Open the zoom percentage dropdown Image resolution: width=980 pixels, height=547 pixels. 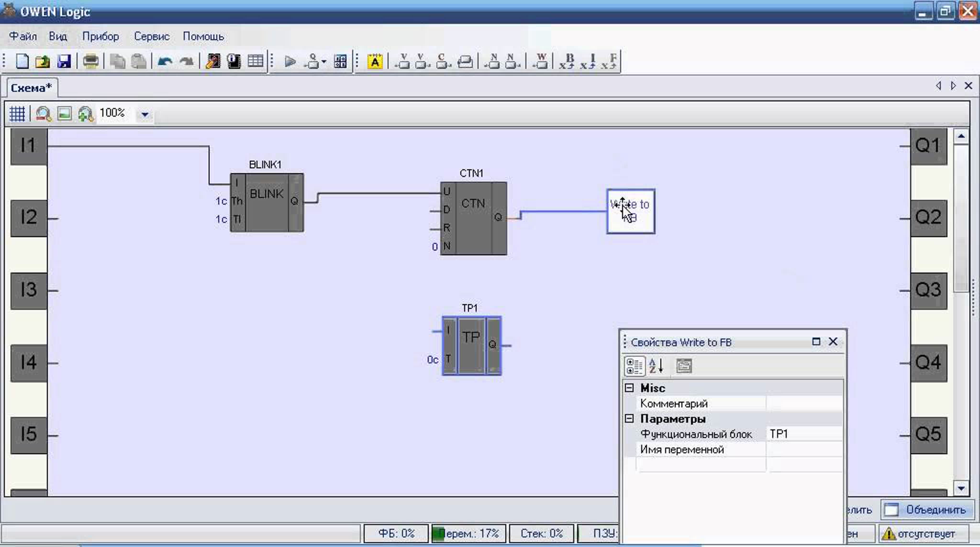pyautogui.click(x=145, y=114)
